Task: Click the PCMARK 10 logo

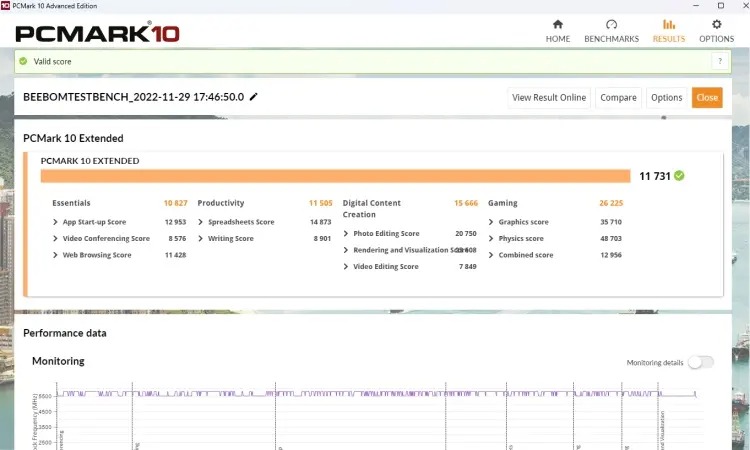Action: click(98, 33)
